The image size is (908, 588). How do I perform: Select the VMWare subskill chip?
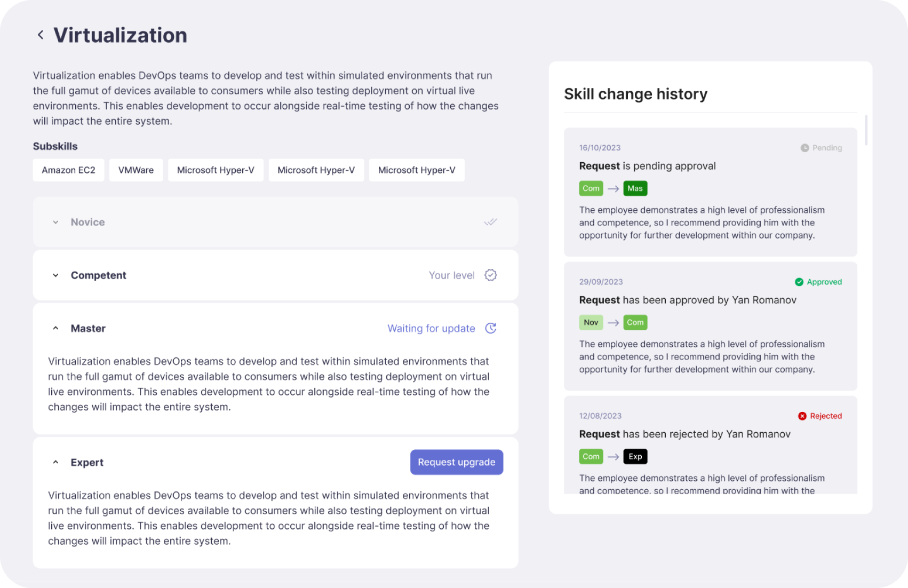[x=136, y=170]
